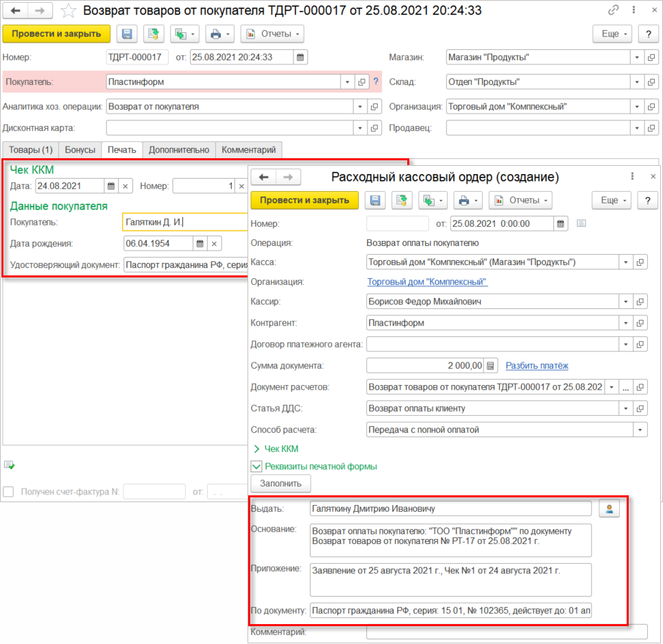Click the printer icon in return document toolbar
Image resolution: width=663 pixels, height=644 pixels.
coord(219,34)
